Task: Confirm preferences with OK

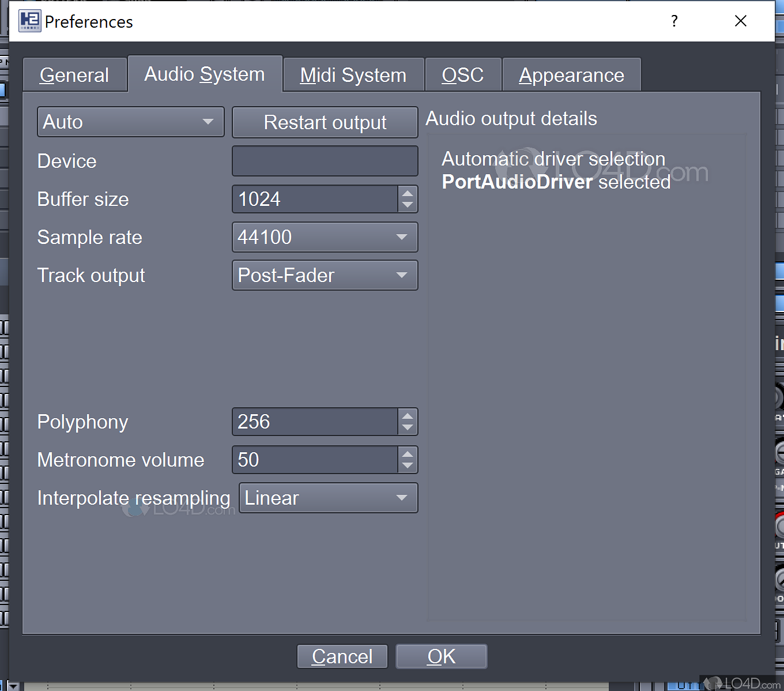Action: (x=441, y=656)
